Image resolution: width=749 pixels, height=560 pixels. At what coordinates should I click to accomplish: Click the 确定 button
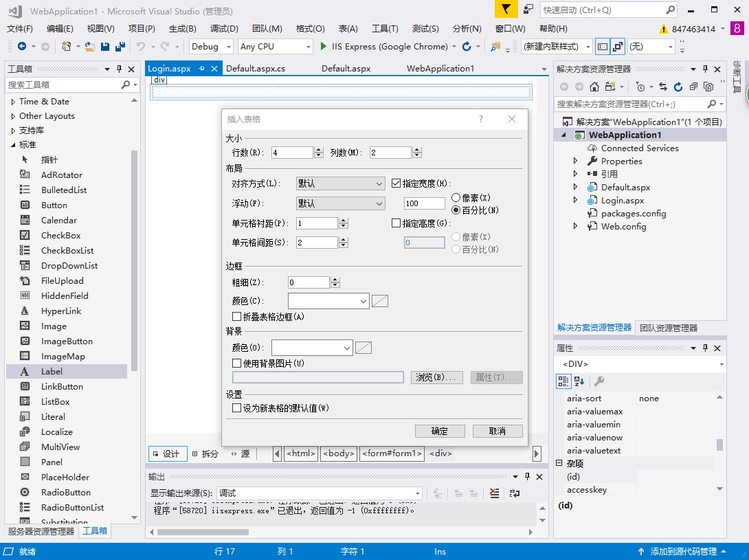tap(440, 431)
